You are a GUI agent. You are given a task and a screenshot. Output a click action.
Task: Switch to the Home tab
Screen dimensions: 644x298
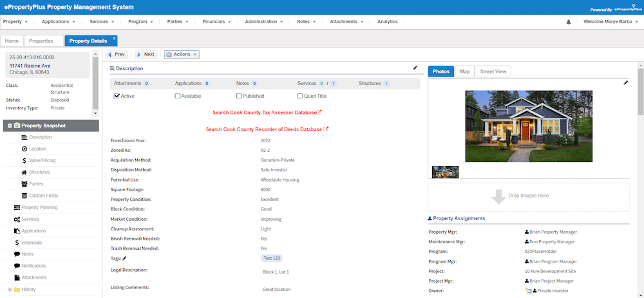tap(12, 41)
